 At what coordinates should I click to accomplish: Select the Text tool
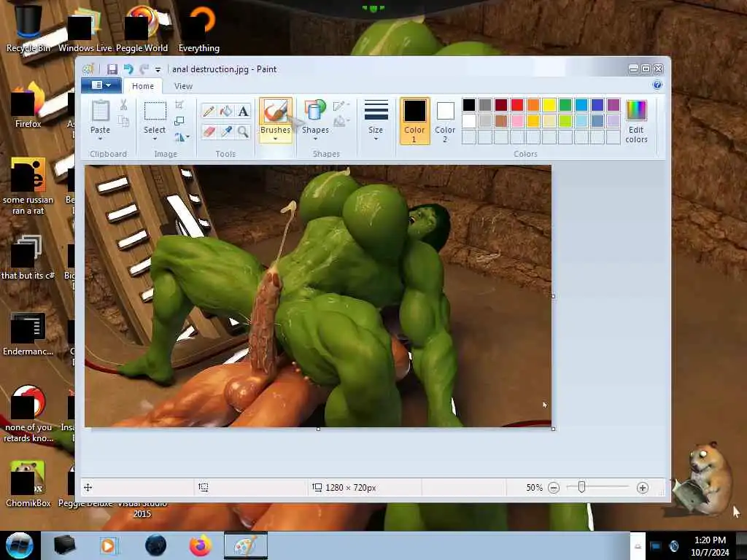pyautogui.click(x=244, y=111)
